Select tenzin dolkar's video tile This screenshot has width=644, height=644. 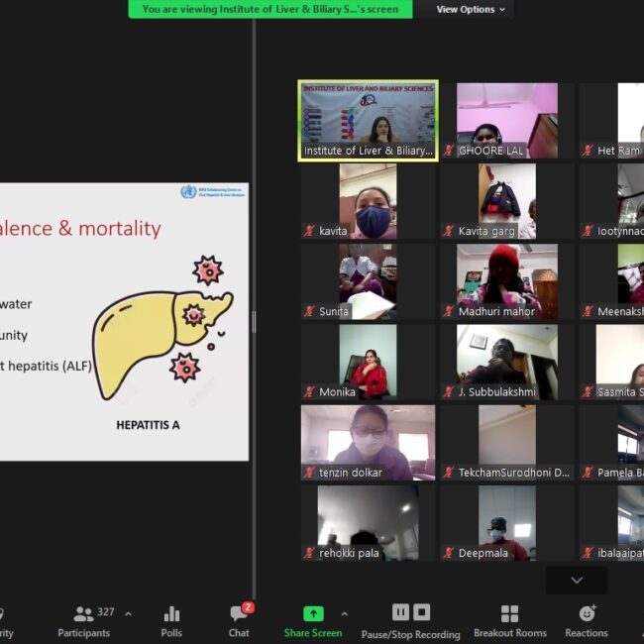point(368,442)
